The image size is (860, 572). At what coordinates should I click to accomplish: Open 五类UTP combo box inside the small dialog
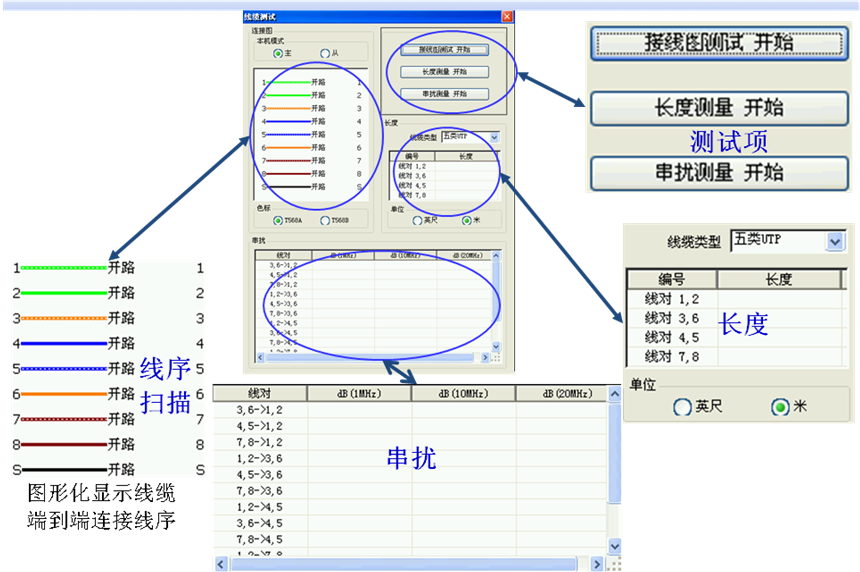pos(494,136)
